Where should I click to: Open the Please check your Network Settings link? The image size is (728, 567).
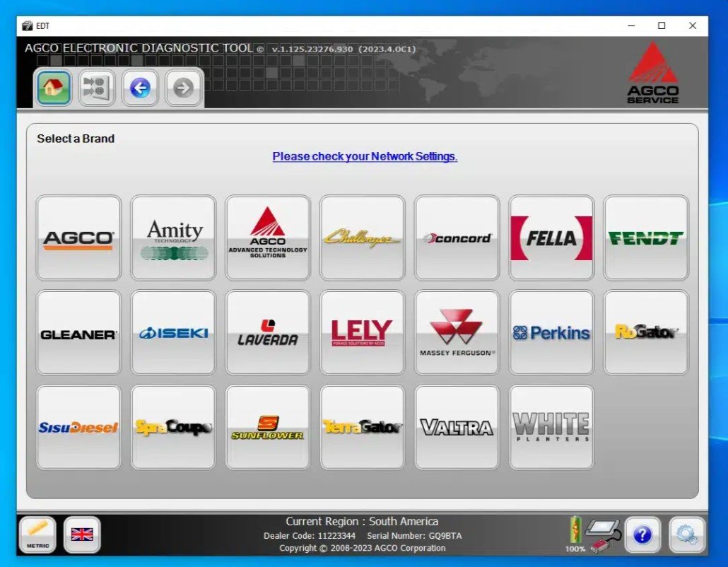click(x=365, y=156)
